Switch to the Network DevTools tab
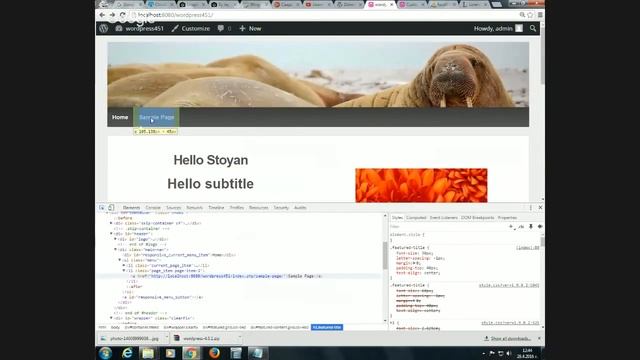 click(x=195, y=208)
